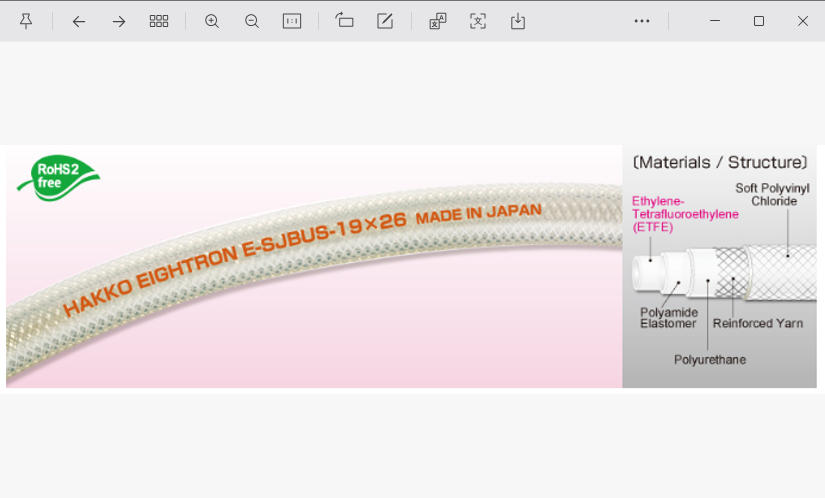Click the 'Soft Polyvinyl Chloride' label
The height and width of the screenshot is (498, 825).
click(x=772, y=195)
